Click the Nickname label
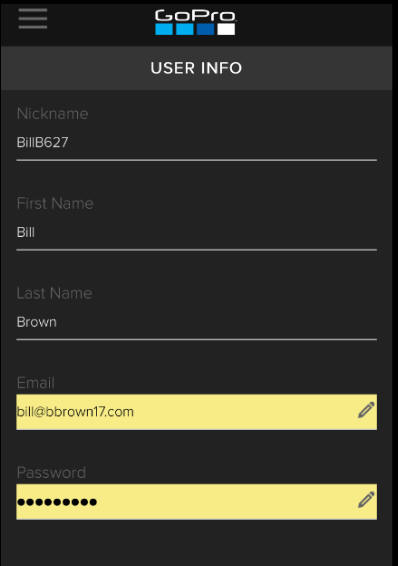 pyautogui.click(x=52, y=114)
